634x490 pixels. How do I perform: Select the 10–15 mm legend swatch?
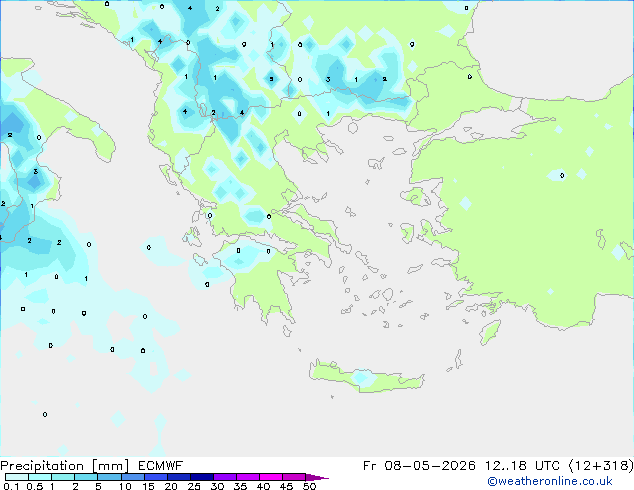(x=133, y=477)
